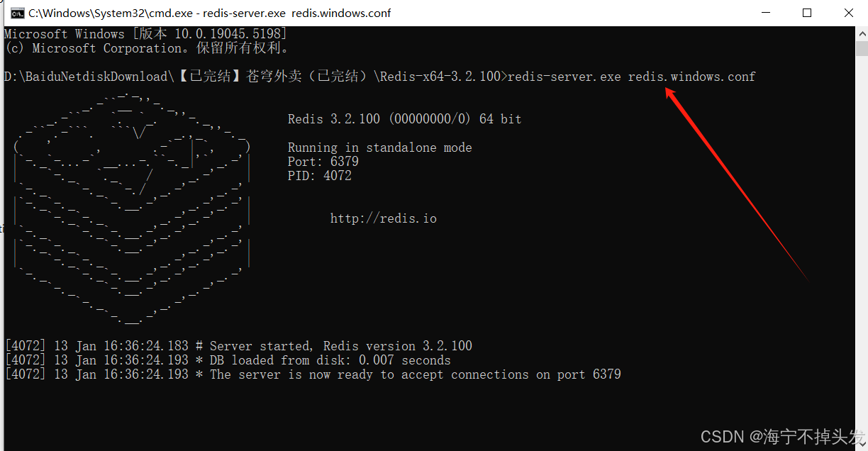Screen dimensions: 868x451
Task: Minimize the cmd.exe window
Action: [x=765, y=13]
